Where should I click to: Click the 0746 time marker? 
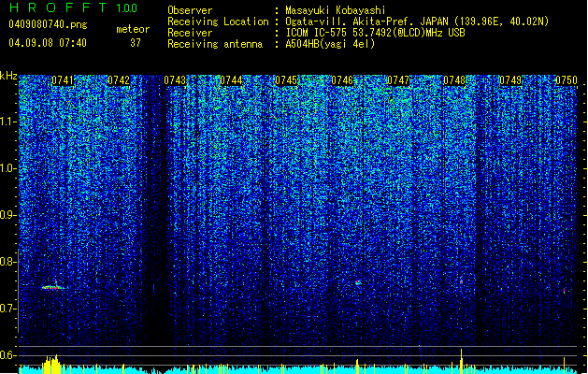pyautogui.click(x=342, y=80)
